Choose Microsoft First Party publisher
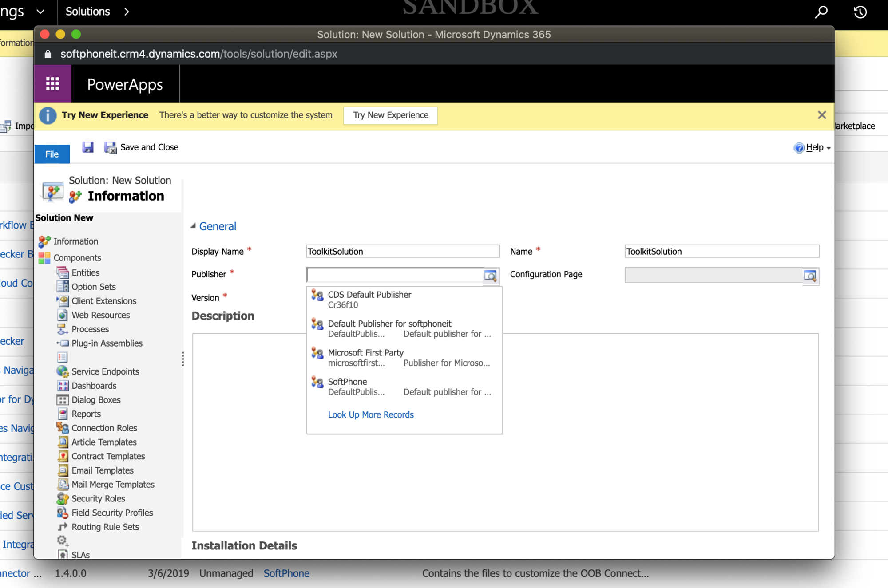Image resolution: width=888 pixels, height=588 pixels. coord(404,357)
